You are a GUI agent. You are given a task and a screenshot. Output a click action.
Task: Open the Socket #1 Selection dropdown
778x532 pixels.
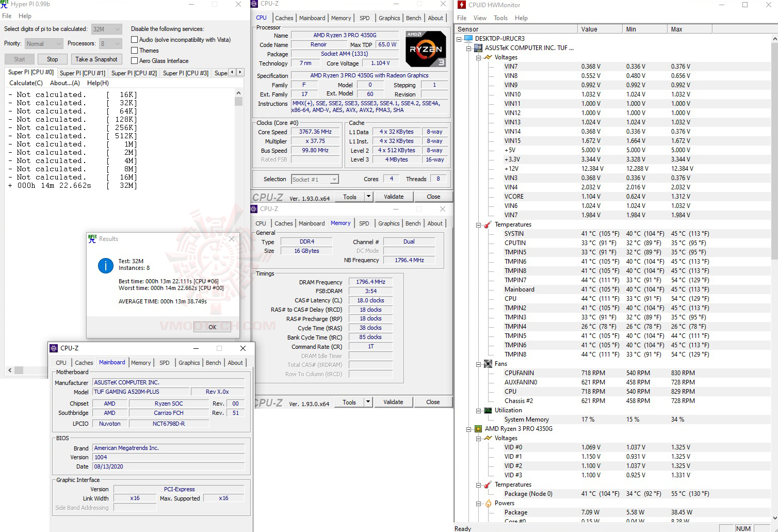coord(315,180)
